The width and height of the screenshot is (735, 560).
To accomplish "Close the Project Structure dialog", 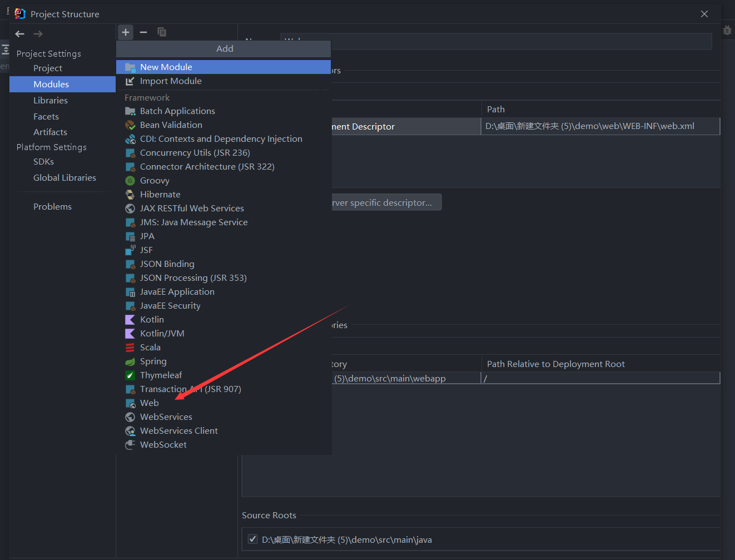I will coord(704,14).
